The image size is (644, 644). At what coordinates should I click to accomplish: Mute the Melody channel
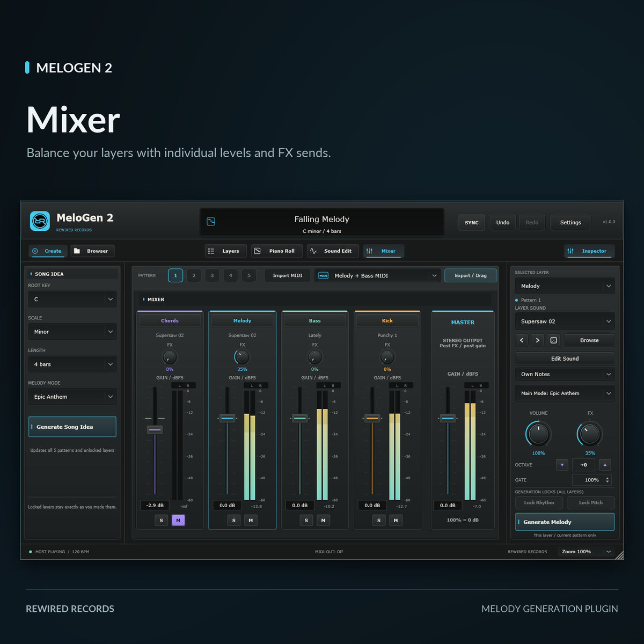(x=251, y=520)
